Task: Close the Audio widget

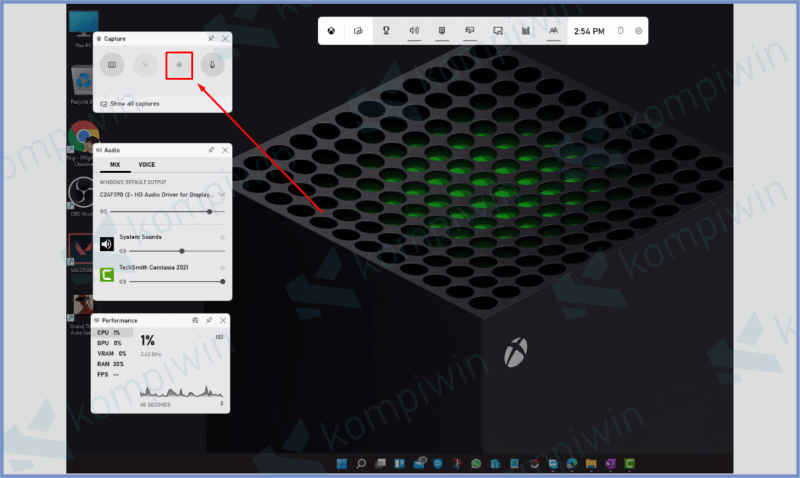Action: point(225,150)
